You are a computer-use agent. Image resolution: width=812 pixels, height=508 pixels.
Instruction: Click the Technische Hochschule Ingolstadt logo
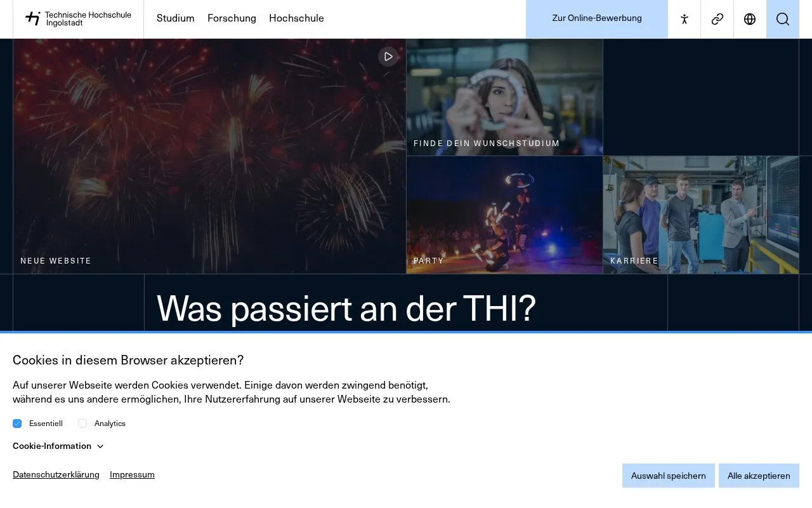[78, 19]
